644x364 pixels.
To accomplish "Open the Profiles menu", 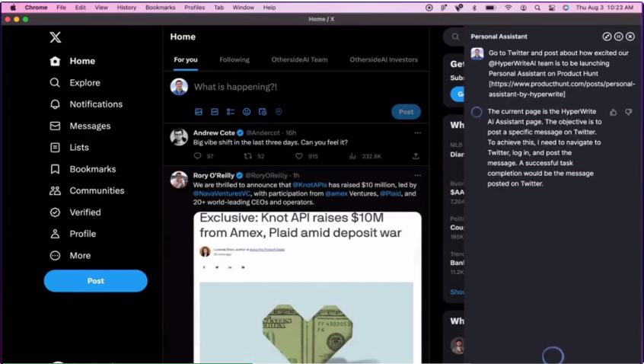I will click(195, 8).
